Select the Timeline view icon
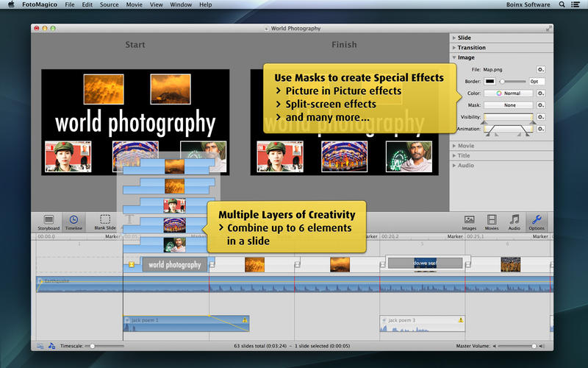The height and width of the screenshot is (368, 588). click(x=74, y=222)
